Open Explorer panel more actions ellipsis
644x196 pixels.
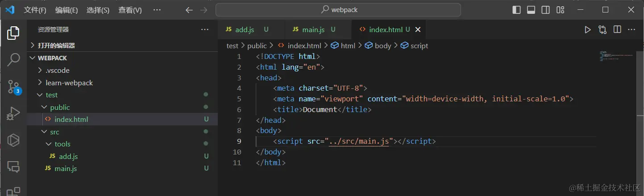[205, 29]
